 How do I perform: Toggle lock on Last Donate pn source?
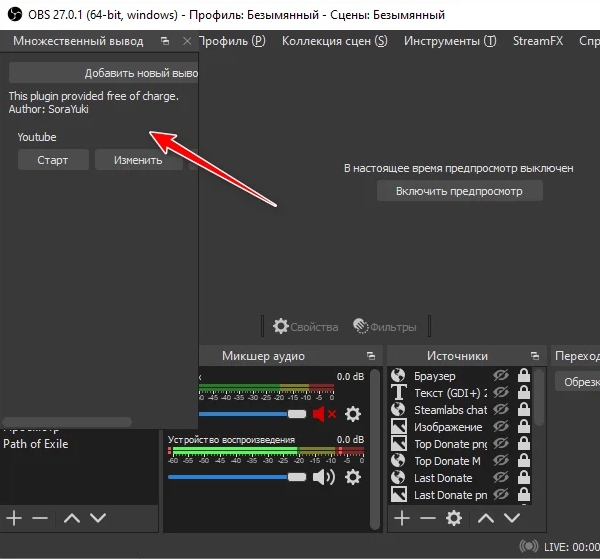pyautogui.click(x=524, y=494)
